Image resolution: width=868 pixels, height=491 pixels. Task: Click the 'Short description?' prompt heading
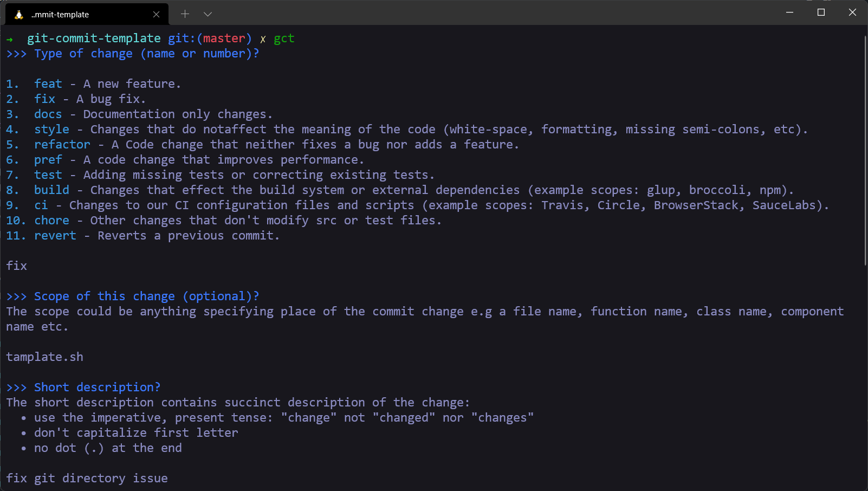tap(97, 387)
